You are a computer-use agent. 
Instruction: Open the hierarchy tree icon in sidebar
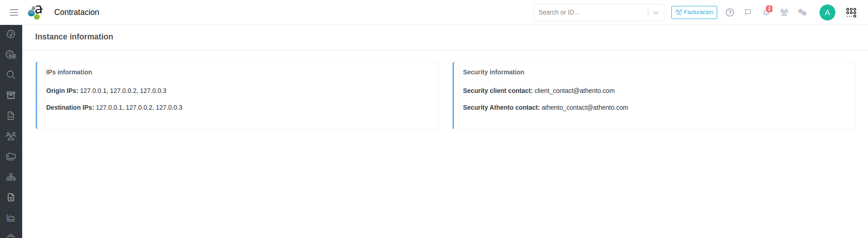coord(11,177)
